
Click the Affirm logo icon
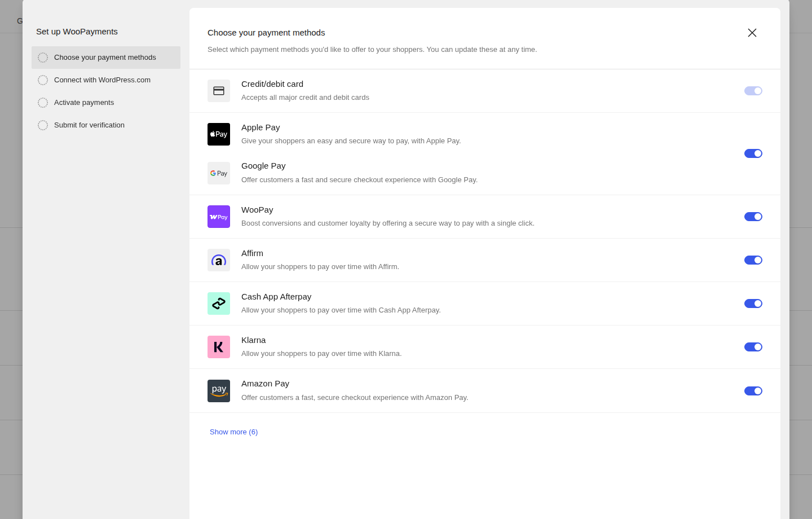point(219,260)
